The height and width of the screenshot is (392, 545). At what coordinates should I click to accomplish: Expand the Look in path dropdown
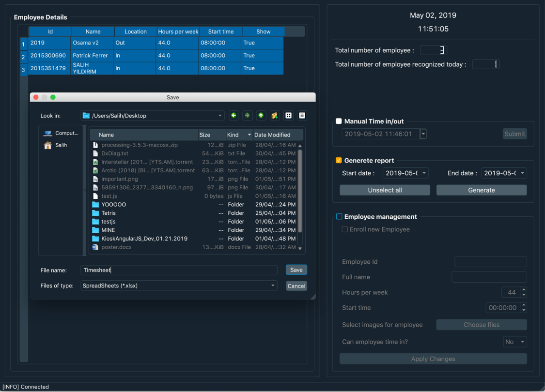coord(219,116)
